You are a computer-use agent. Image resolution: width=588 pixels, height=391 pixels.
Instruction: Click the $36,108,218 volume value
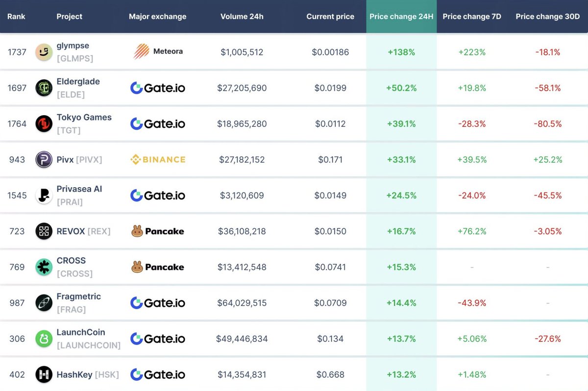(242, 231)
